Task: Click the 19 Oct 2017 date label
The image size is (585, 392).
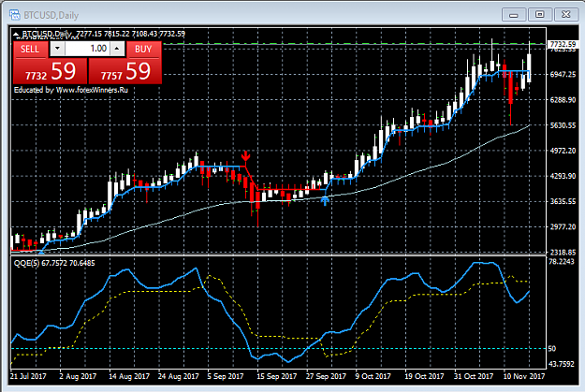Action: 425,376
